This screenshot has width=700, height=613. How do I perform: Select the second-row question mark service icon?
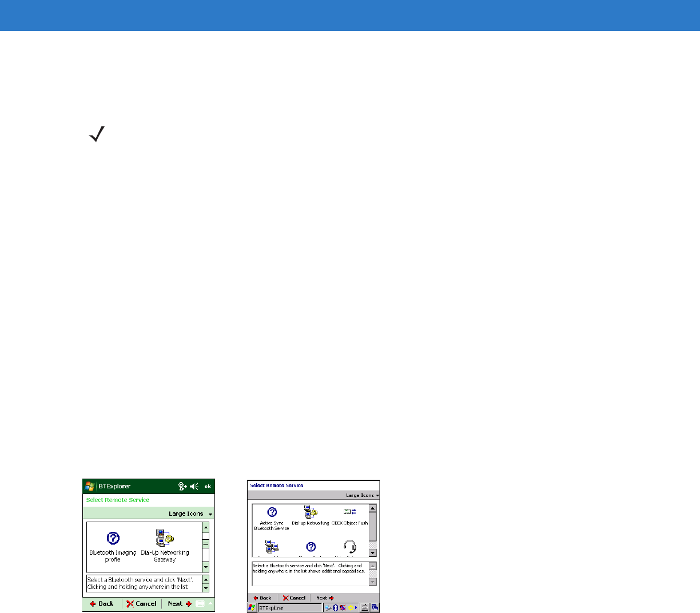tap(311, 547)
